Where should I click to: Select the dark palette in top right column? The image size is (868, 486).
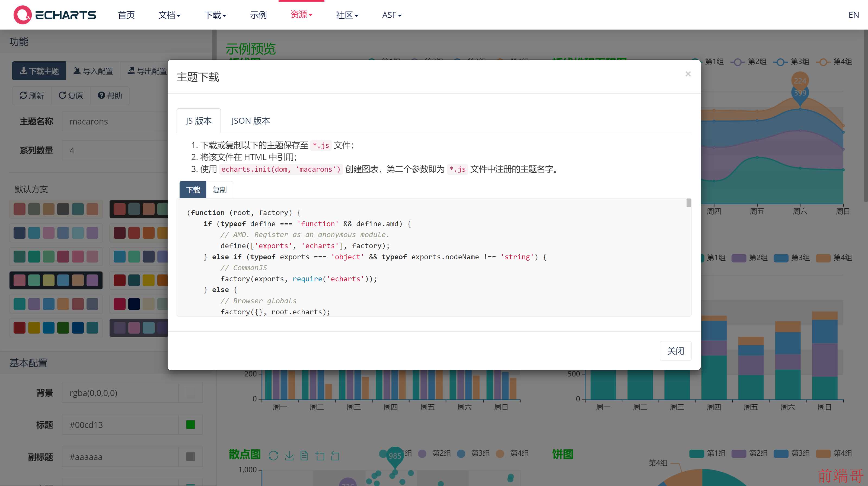[x=139, y=209]
